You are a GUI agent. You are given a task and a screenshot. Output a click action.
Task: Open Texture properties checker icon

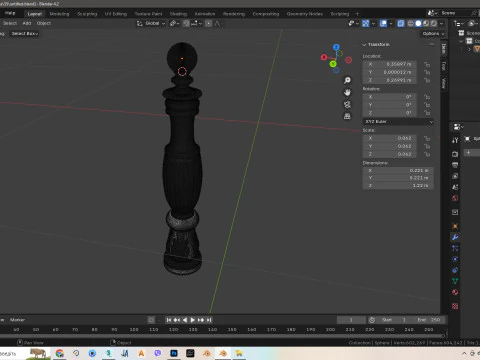tap(455, 306)
